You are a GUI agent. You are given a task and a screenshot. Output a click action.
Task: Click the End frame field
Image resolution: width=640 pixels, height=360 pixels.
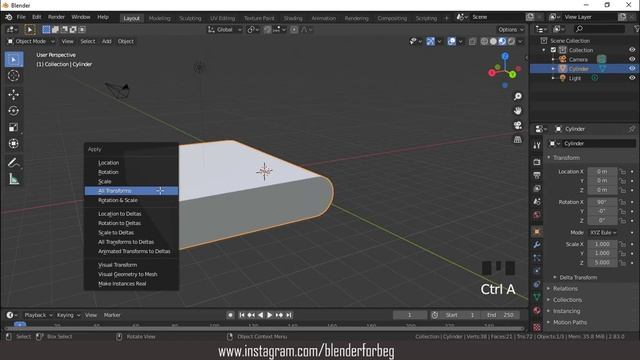click(501, 315)
